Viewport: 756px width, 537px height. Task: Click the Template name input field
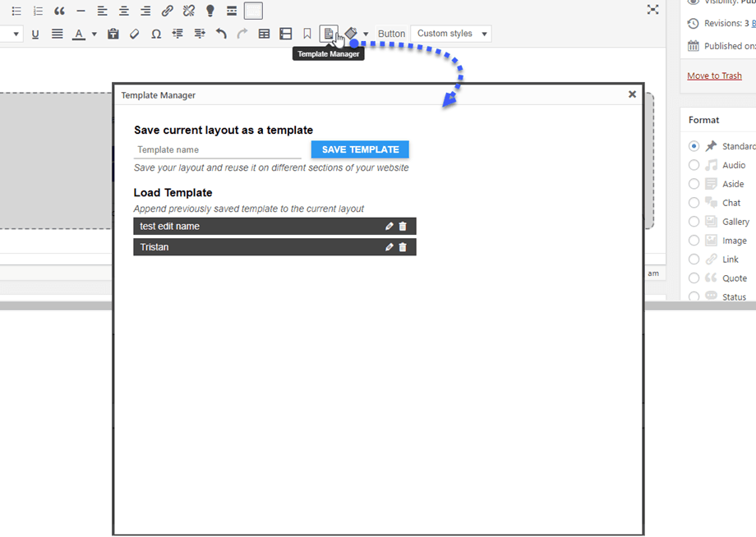[x=217, y=149]
